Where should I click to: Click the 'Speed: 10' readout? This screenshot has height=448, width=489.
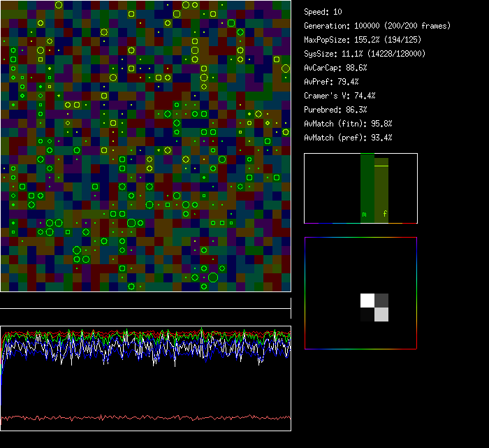click(x=323, y=12)
